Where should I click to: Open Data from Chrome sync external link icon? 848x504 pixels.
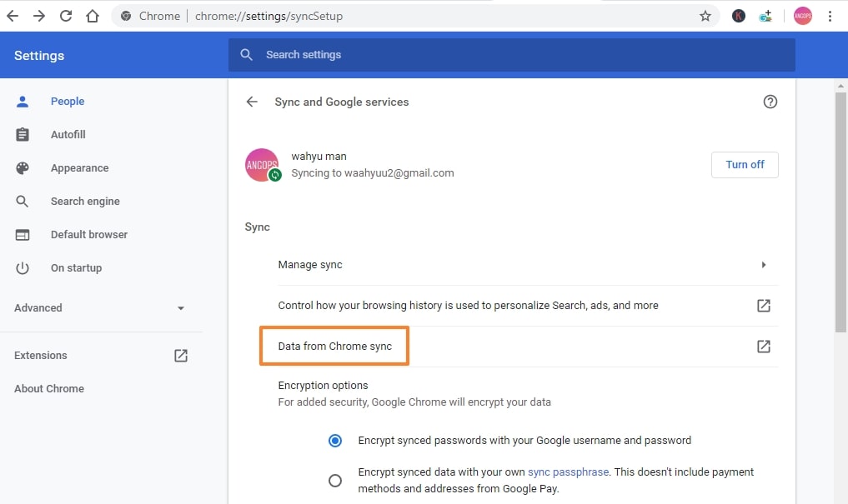[763, 346]
